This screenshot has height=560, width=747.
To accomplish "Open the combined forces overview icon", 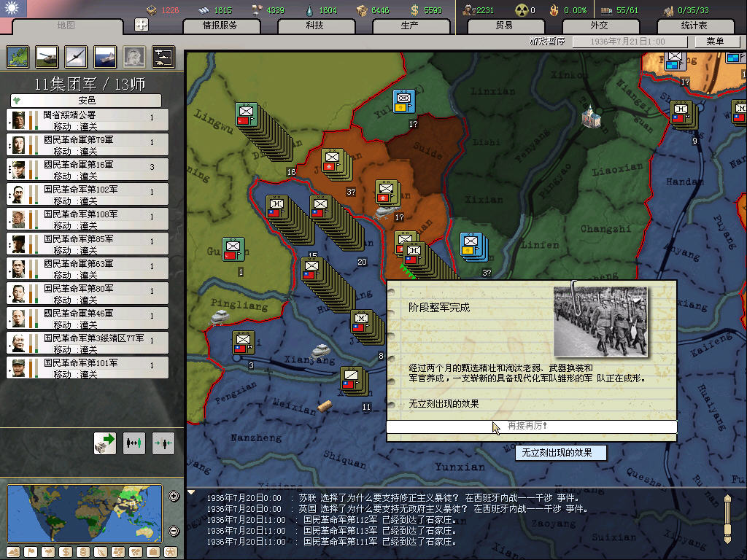I will pos(163,56).
